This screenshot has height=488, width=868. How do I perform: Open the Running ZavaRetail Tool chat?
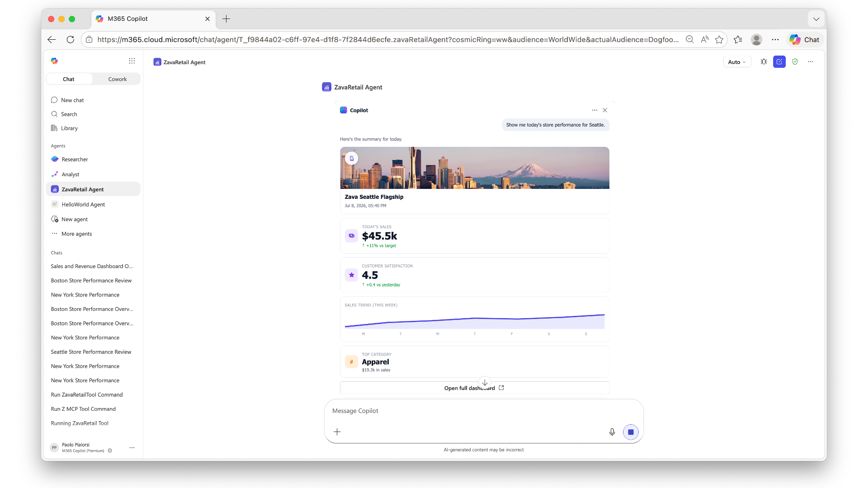(x=80, y=423)
